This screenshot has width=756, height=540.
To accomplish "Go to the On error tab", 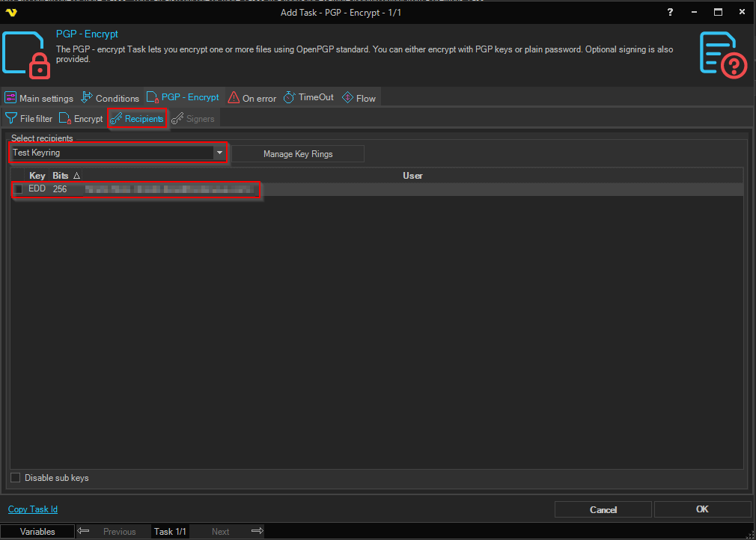I will click(252, 98).
